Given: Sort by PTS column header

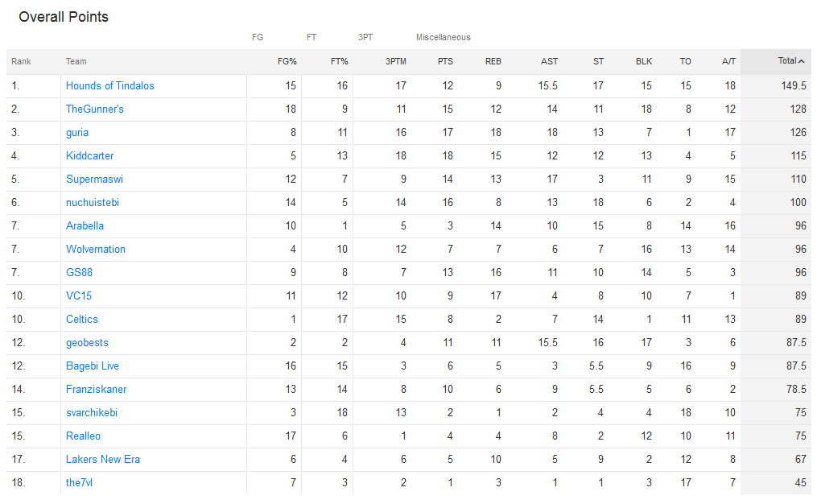Looking at the screenshot, I should pos(445,61).
